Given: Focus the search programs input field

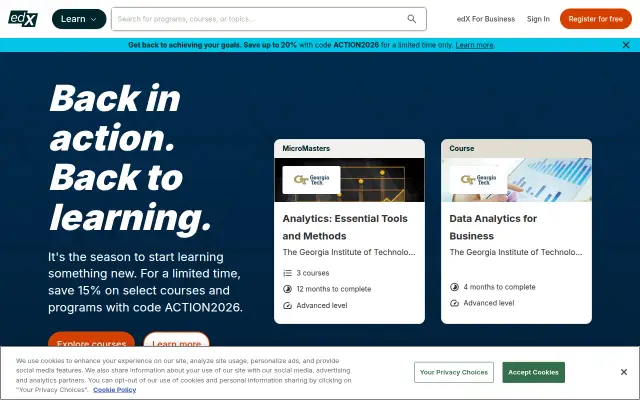Looking at the screenshot, I should (x=269, y=19).
